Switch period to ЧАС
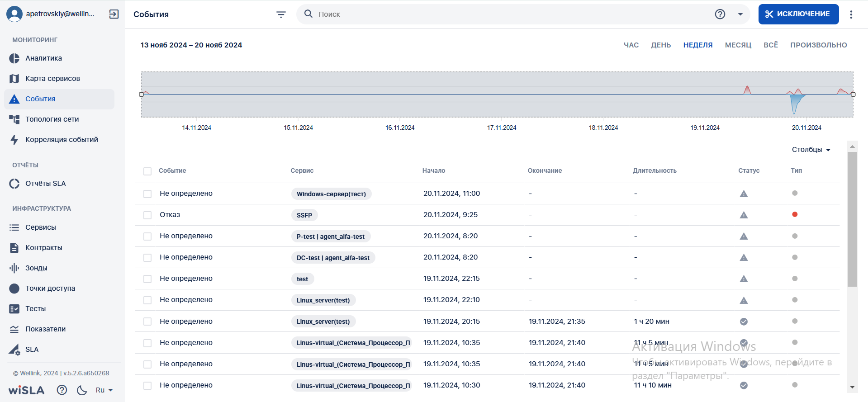Image resolution: width=868 pixels, height=402 pixels. 631,45
